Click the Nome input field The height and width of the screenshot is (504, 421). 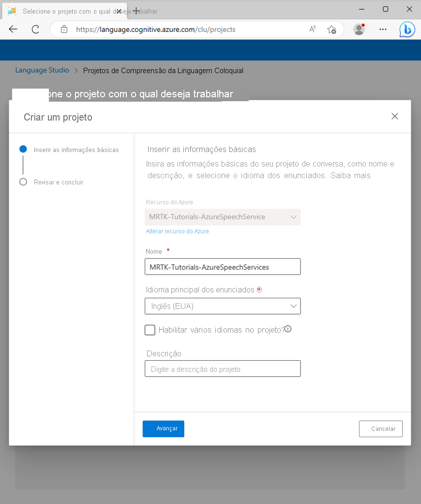coord(223,266)
